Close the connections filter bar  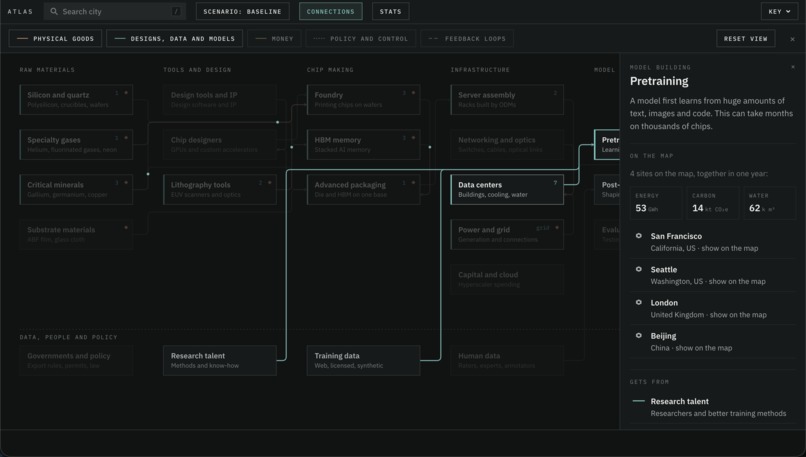(x=792, y=39)
